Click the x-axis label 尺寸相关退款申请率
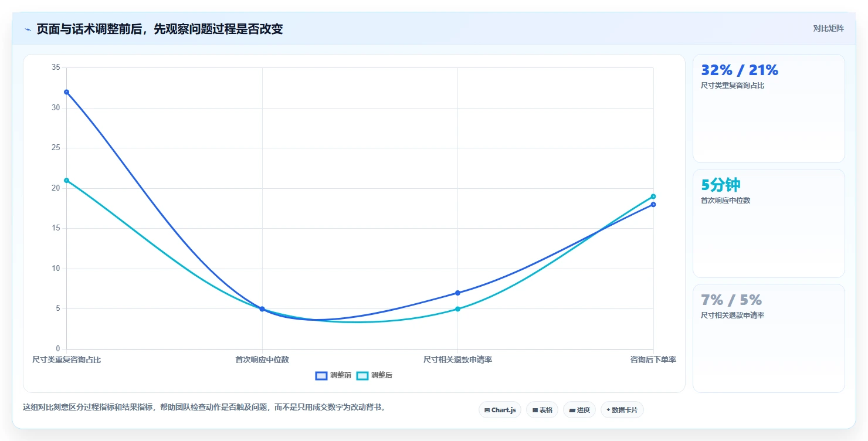This screenshot has width=868, height=441. pos(457,359)
